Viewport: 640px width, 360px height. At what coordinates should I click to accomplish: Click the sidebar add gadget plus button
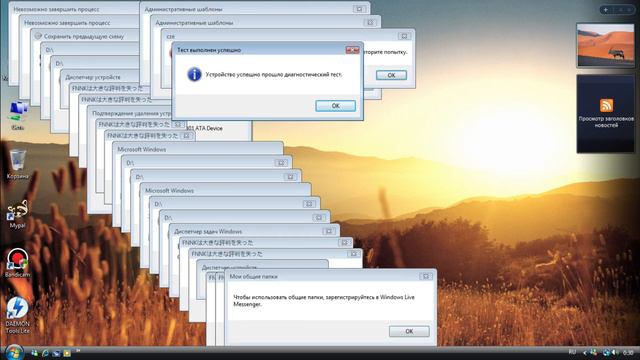(x=606, y=10)
